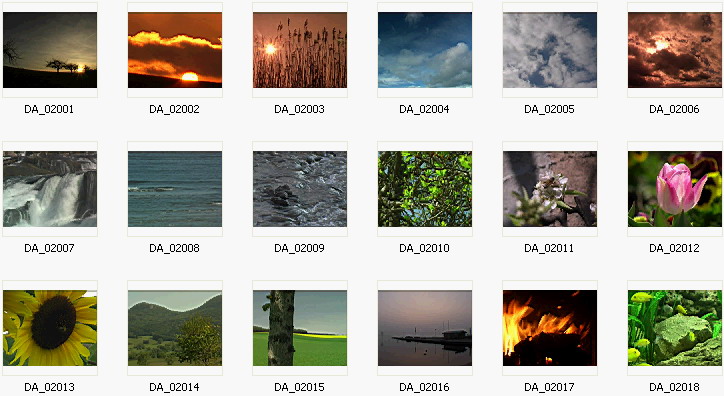The width and height of the screenshot is (724, 396).
Task: Select the DA_02010 file name text
Action: [x=424, y=248]
